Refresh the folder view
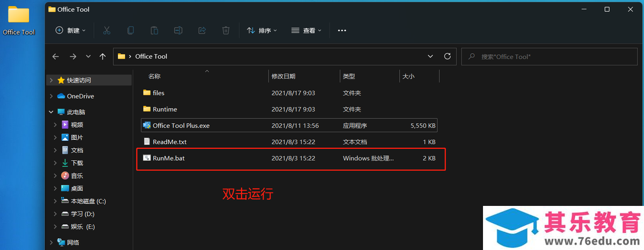 point(448,56)
